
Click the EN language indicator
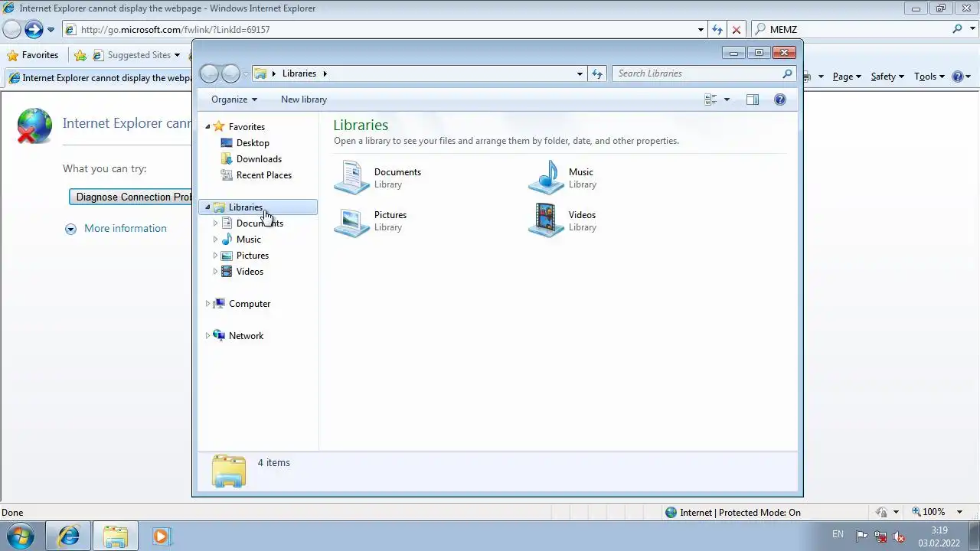pyautogui.click(x=838, y=534)
